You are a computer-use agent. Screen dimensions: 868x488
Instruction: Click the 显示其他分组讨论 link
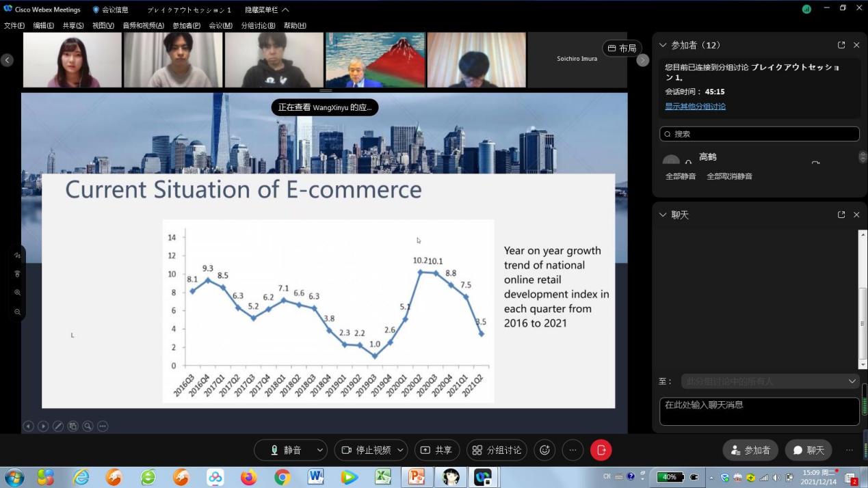point(695,107)
